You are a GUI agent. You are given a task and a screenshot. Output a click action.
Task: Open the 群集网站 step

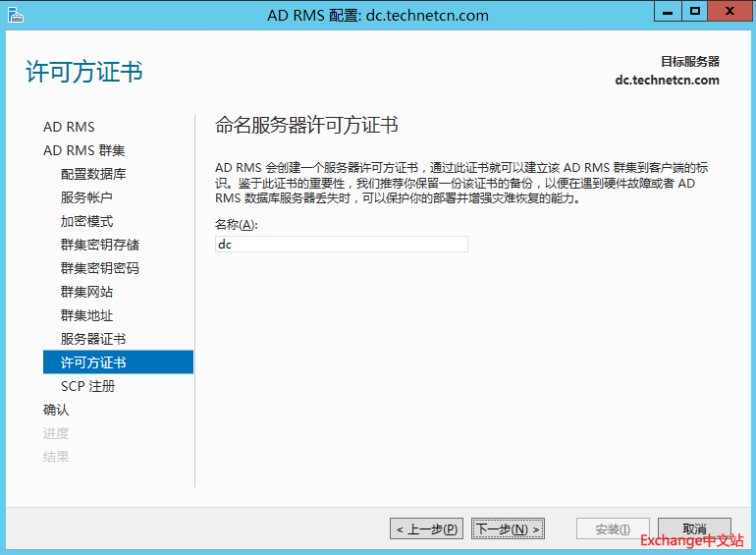[86, 292]
